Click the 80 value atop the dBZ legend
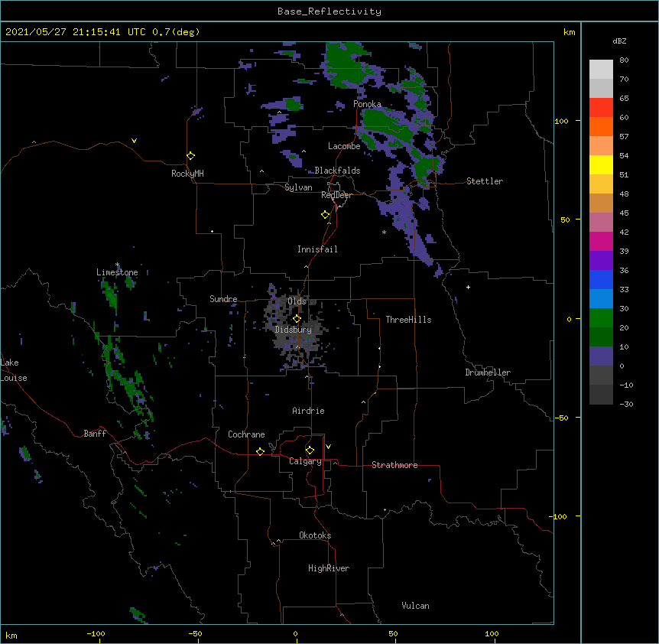The image size is (659, 644). tap(624, 60)
